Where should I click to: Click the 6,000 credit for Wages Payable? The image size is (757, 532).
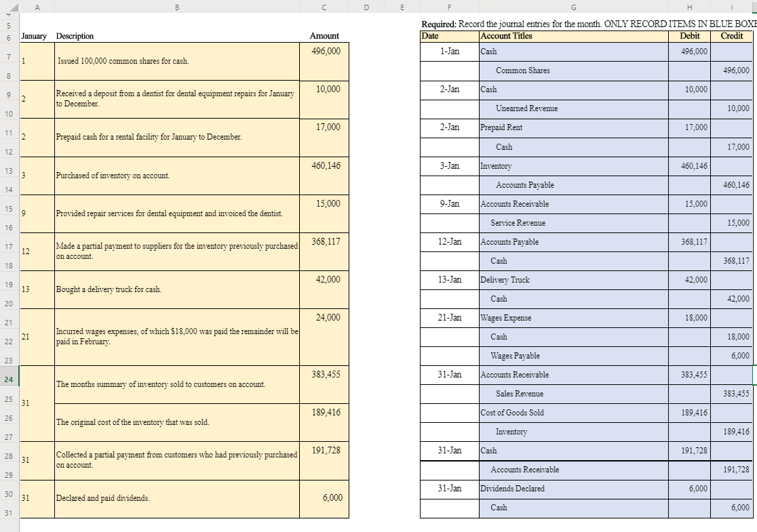(x=731, y=356)
